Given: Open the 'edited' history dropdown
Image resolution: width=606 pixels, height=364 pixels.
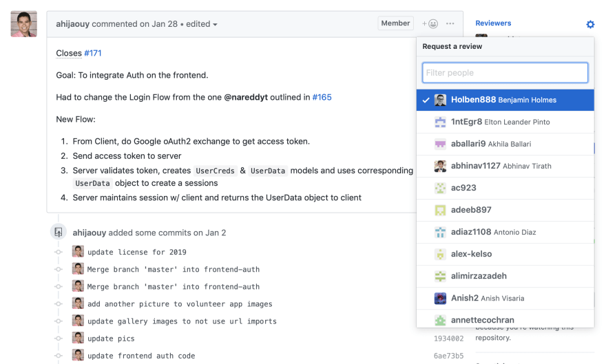Looking at the screenshot, I should (x=201, y=24).
